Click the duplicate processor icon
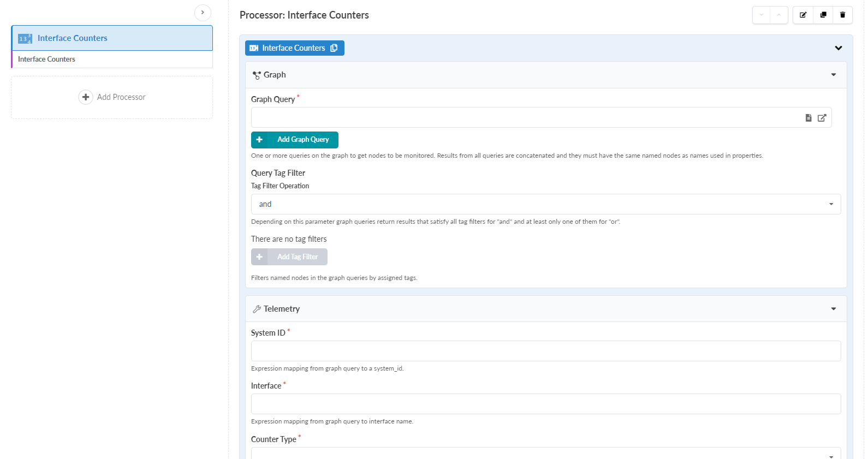Screen dimensions: 868x459 pyautogui.click(x=823, y=15)
